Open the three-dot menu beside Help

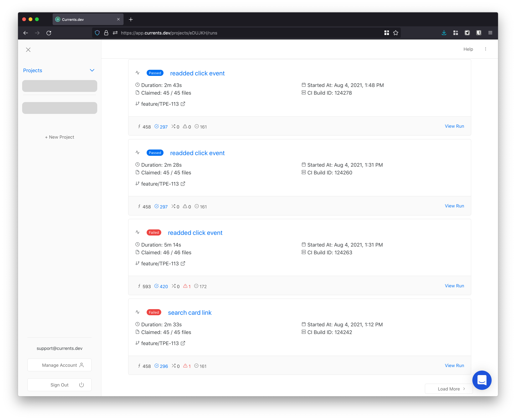point(485,49)
